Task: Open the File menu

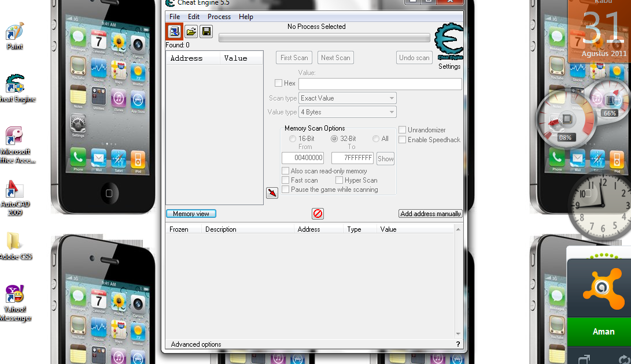Action: [x=175, y=17]
